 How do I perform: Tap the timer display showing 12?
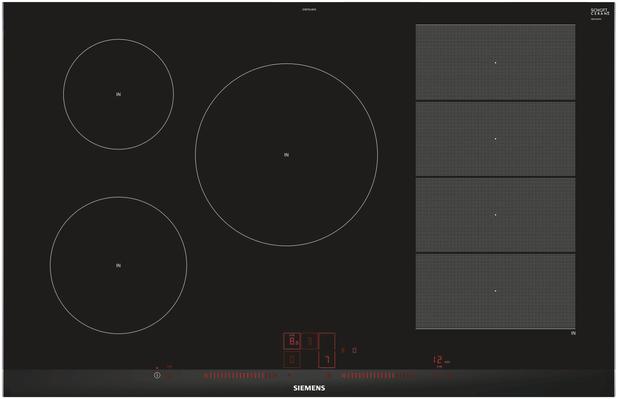click(439, 360)
